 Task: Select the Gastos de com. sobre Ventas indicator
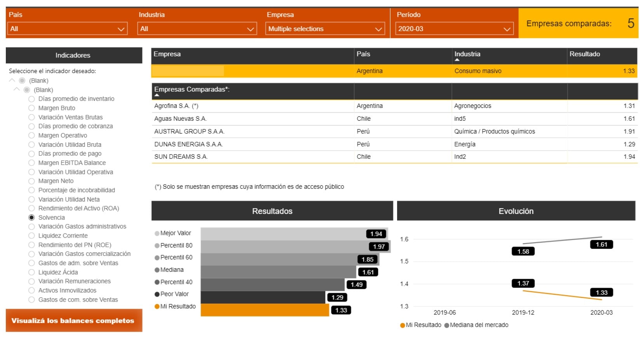pos(32,300)
